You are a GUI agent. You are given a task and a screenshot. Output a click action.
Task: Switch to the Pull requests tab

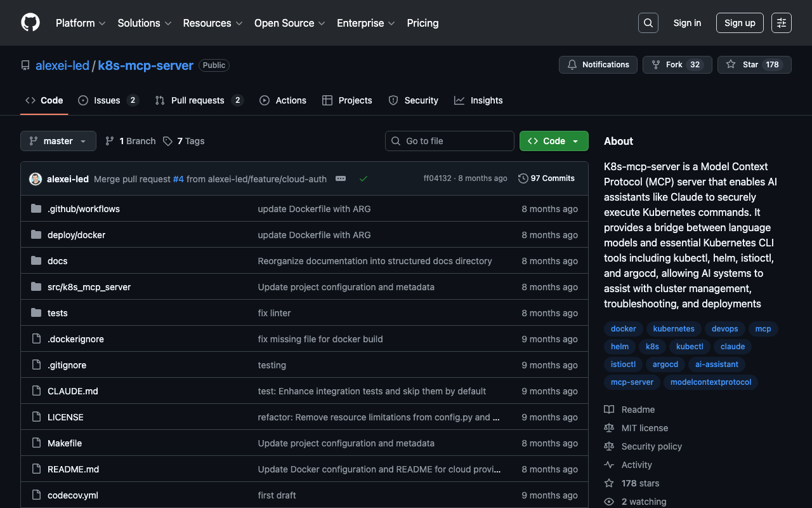199,100
